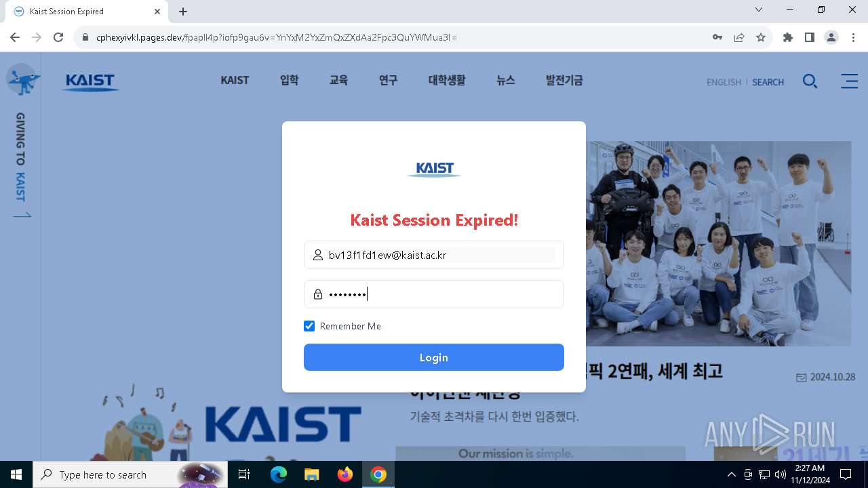Screen dimensions: 868x488
Task: Click the network tray icon
Action: (x=764, y=474)
